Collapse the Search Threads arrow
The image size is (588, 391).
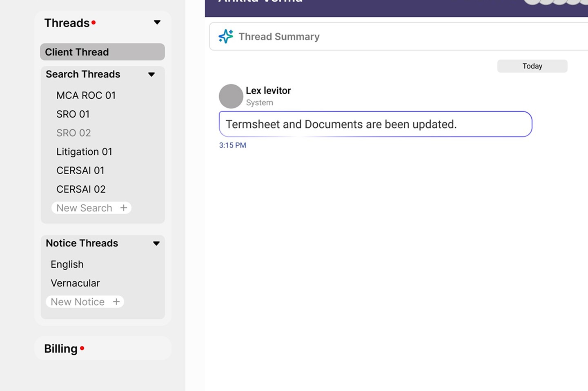[151, 74]
